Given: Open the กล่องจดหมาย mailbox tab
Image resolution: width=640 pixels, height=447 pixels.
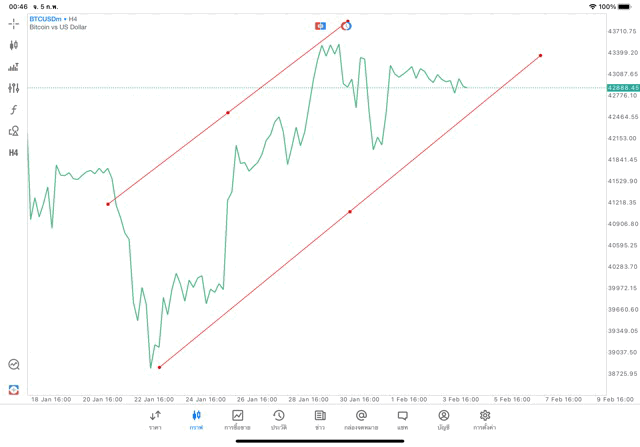Looking at the screenshot, I should pyautogui.click(x=361, y=419).
